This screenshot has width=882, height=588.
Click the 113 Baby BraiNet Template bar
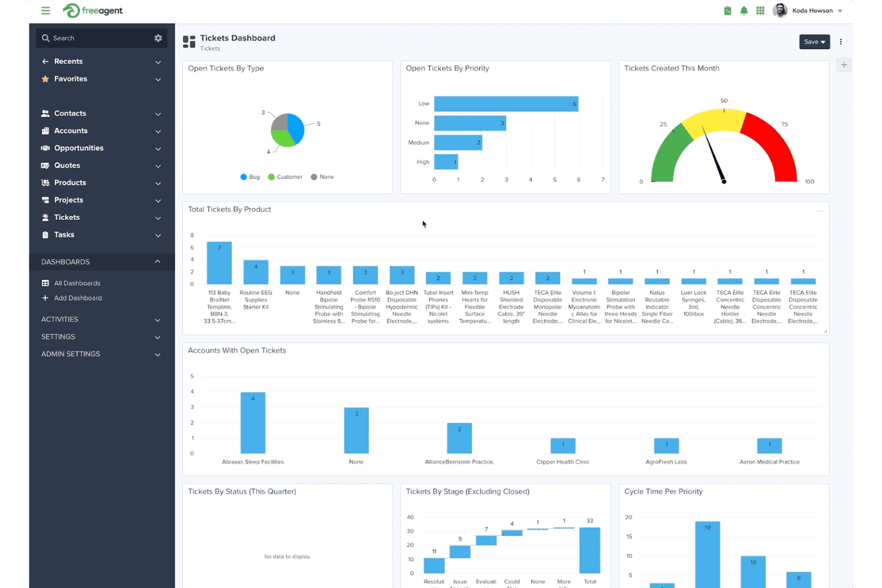219,263
